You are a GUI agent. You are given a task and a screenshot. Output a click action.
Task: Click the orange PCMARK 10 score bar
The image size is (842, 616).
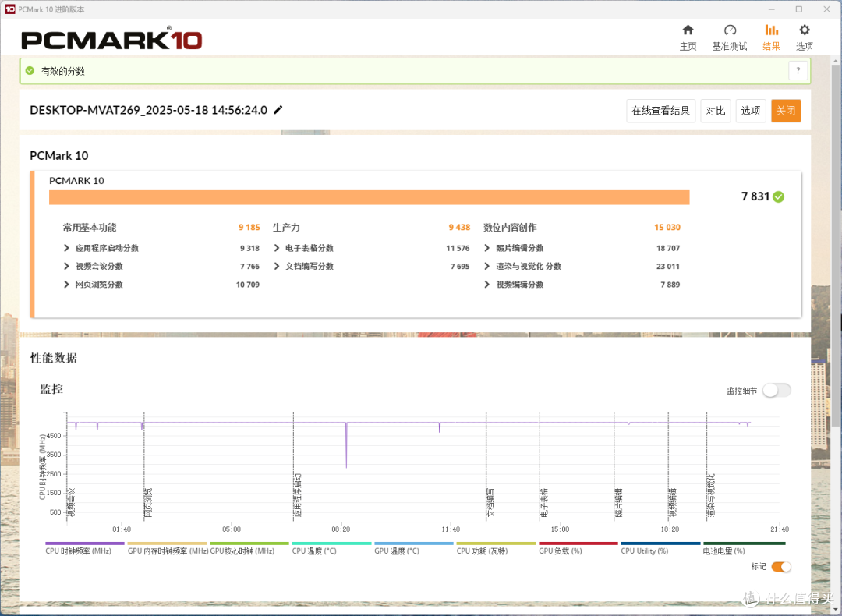coord(369,197)
